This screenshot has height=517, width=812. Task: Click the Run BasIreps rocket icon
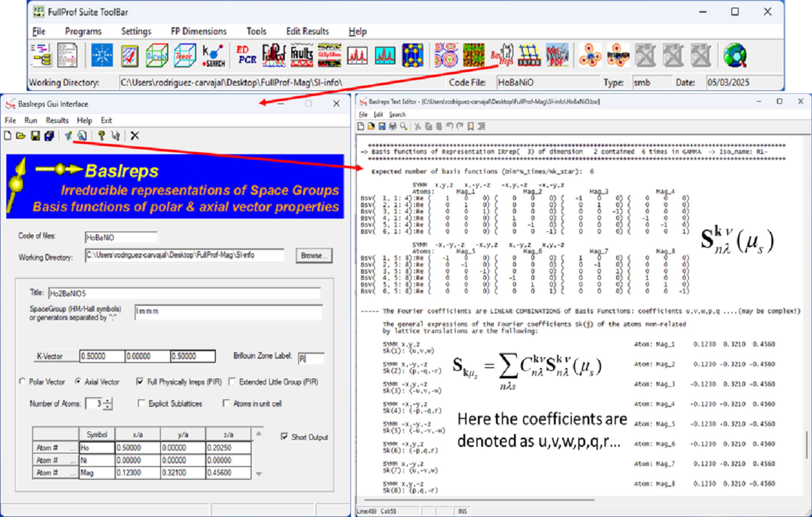point(68,136)
